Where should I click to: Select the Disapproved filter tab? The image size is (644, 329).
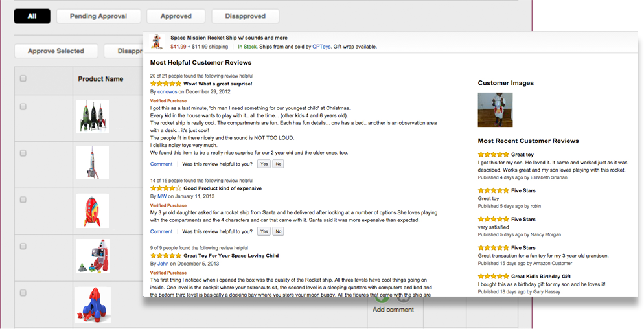245,16
